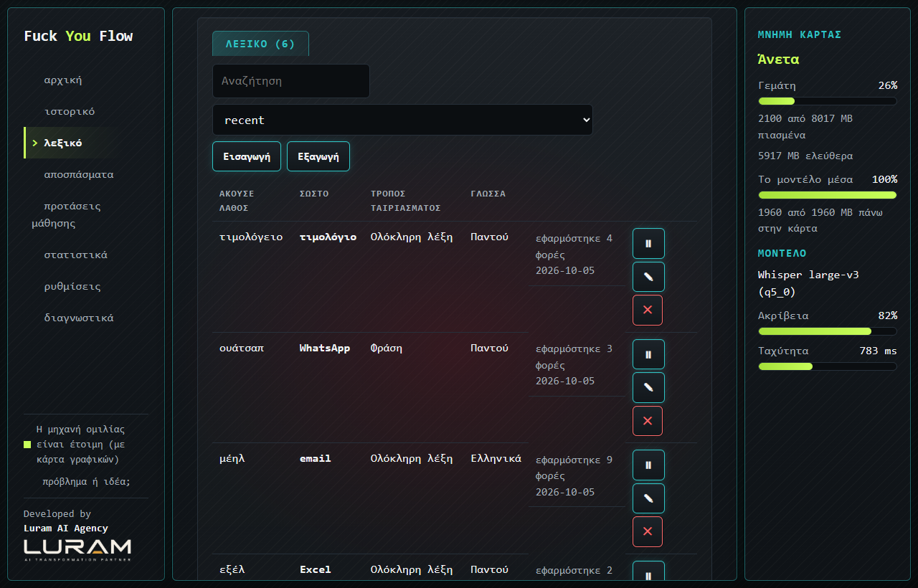Click the Fuck You Flow app title
The height and width of the screenshot is (588, 918).
[x=78, y=36]
